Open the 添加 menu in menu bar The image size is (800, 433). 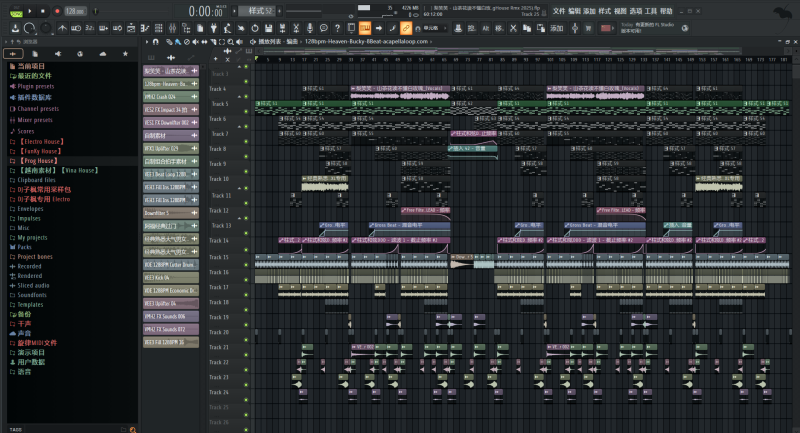pyautogui.click(x=589, y=11)
